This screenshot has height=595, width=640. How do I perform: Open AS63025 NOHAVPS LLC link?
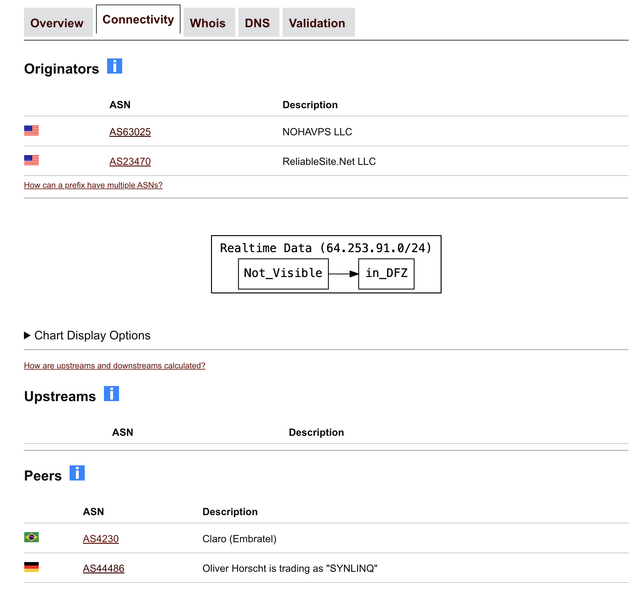coord(130,132)
